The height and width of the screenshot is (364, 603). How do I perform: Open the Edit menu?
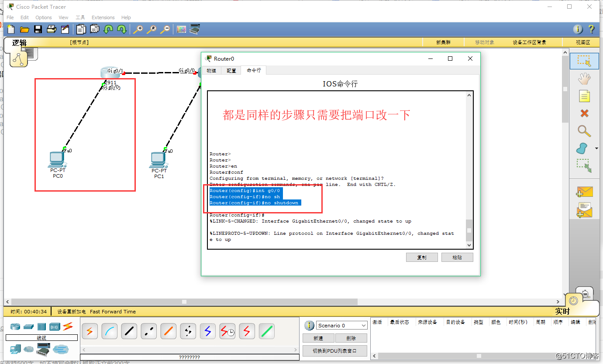pos(24,17)
